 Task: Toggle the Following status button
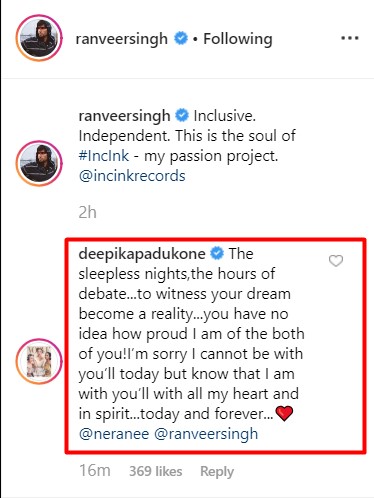(x=238, y=39)
